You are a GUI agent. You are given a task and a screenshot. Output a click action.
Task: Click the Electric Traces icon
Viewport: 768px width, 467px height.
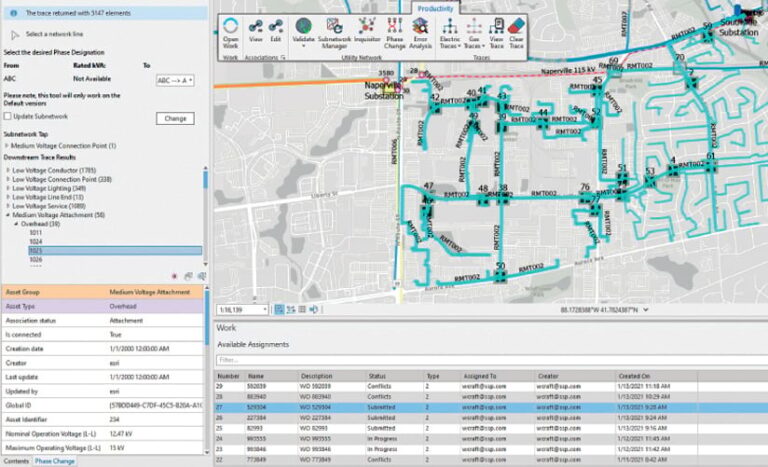click(450, 26)
